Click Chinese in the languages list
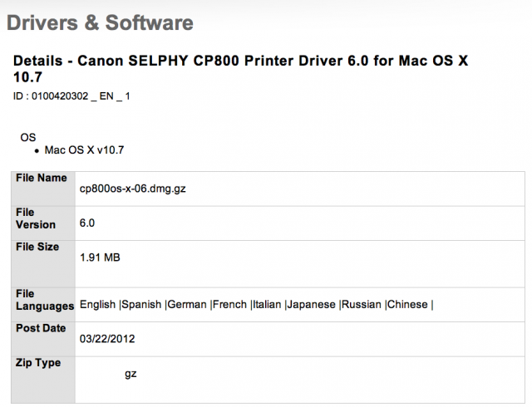Screen dimensions: 532x407 click(x=408, y=305)
